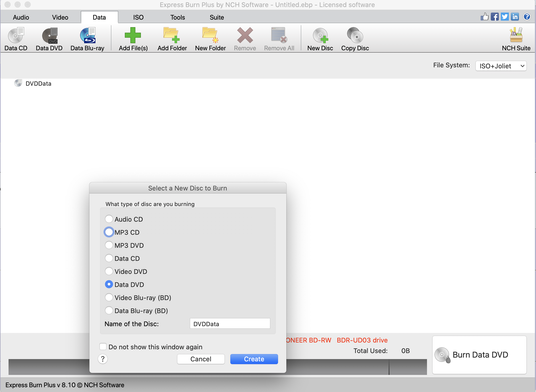Start a New Disc from toolbar
The width and height of the screenshot is (536, 392).
click(x=320, y=39)
